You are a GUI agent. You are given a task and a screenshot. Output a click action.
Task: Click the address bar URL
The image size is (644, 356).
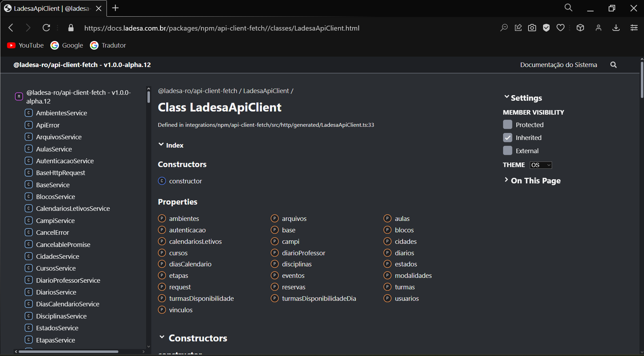tap(222, 28)
